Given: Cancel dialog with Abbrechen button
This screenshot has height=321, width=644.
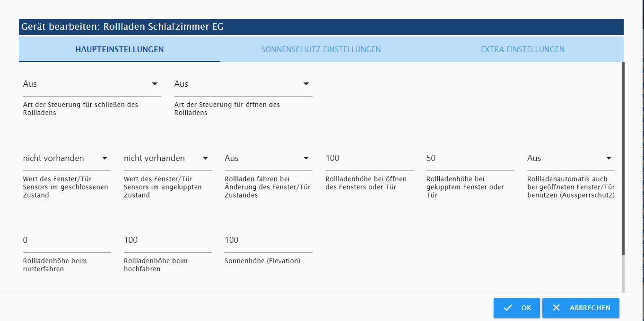Looking at the screenshot, I should [581, 308].
